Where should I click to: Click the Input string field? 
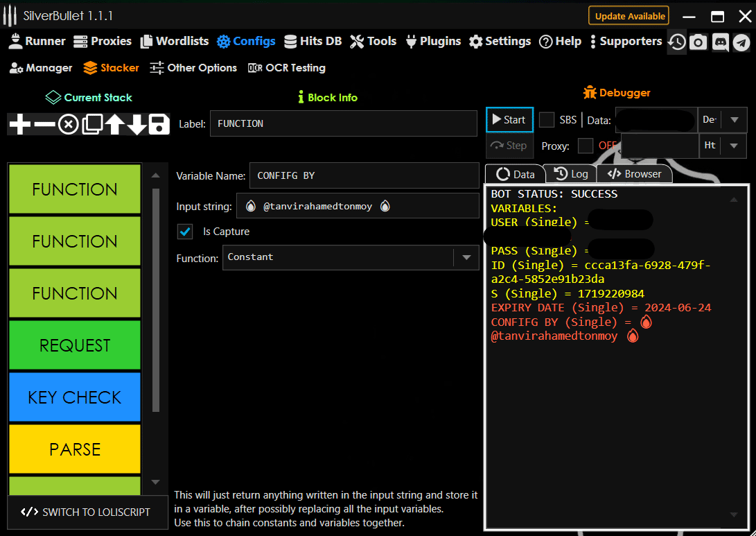[358, 206]
